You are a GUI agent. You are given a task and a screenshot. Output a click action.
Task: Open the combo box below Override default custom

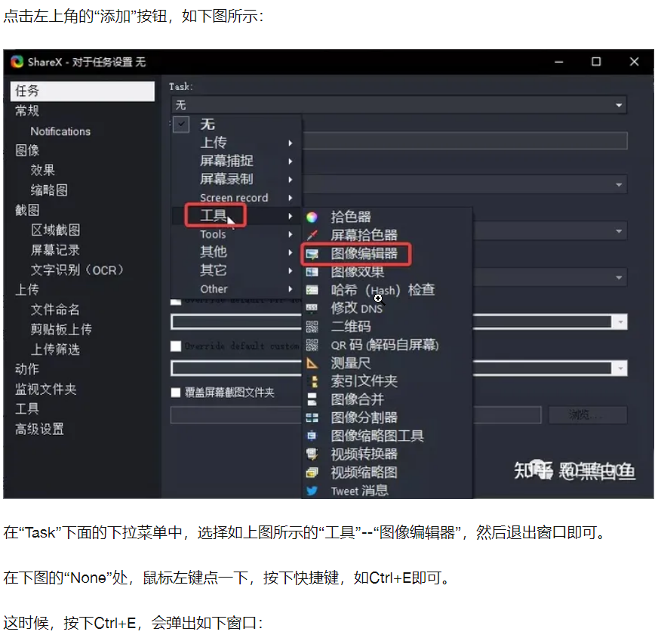(398, 368)
